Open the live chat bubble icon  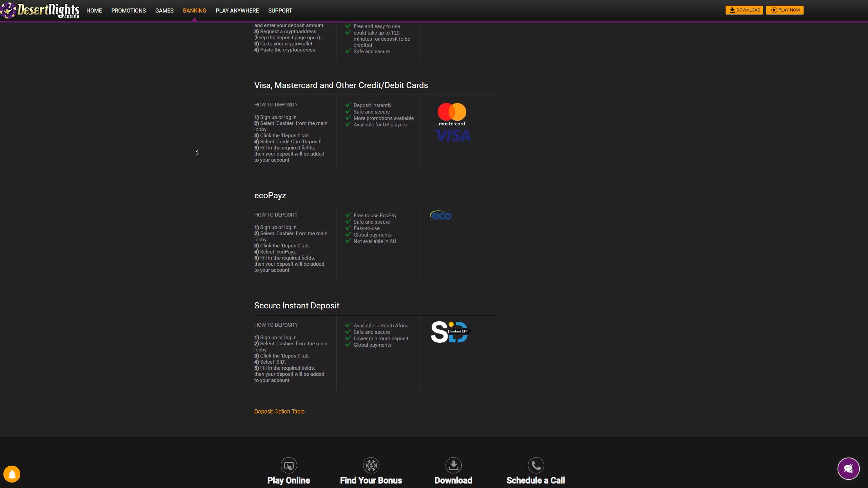848,469
